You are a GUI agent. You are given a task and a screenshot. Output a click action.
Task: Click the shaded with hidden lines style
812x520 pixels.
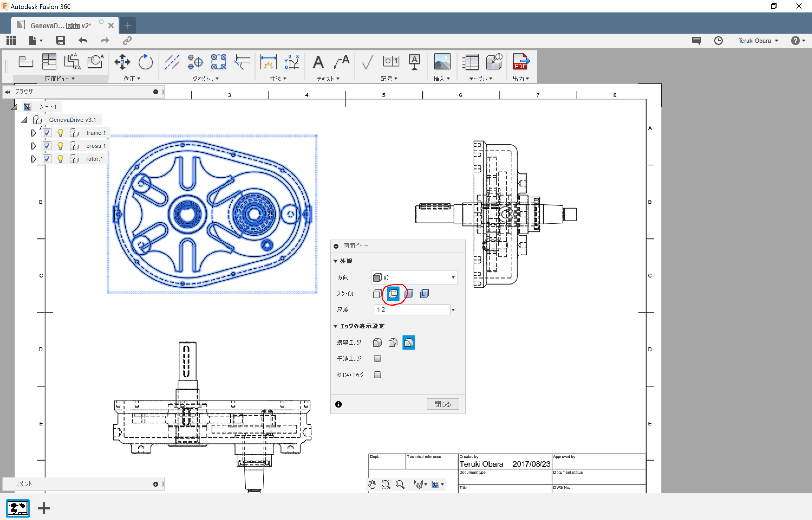(426, 293)
